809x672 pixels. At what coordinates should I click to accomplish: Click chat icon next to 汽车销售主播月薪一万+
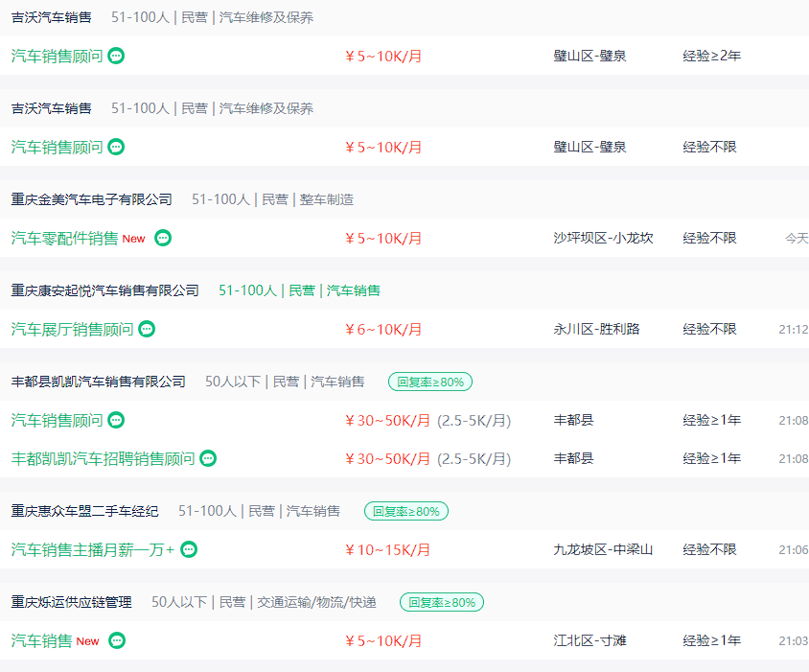click(189, 549)
